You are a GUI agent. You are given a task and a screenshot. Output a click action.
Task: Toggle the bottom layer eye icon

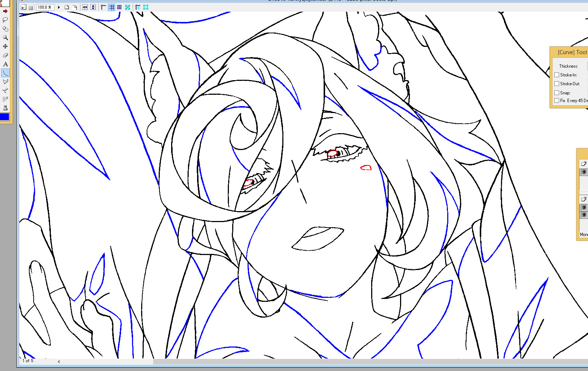pyautogui.click(x=584, y=215)
